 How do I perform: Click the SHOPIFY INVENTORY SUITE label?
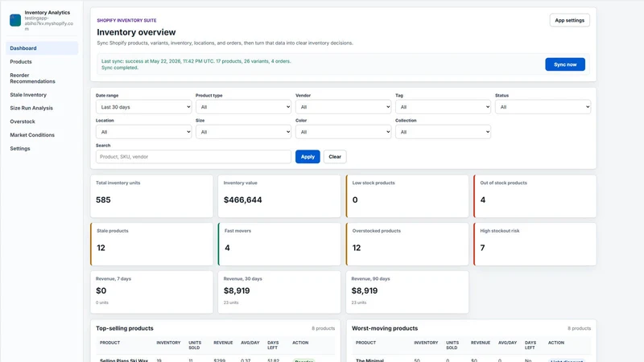(126, 20)
